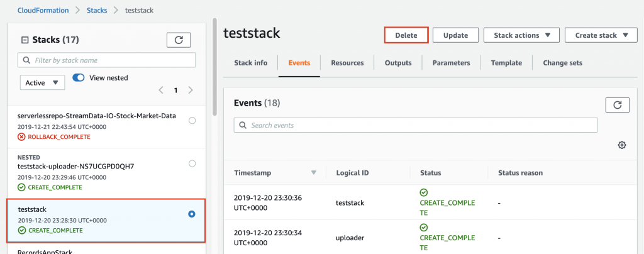Switch to the Change sets tab

(562, 63)
